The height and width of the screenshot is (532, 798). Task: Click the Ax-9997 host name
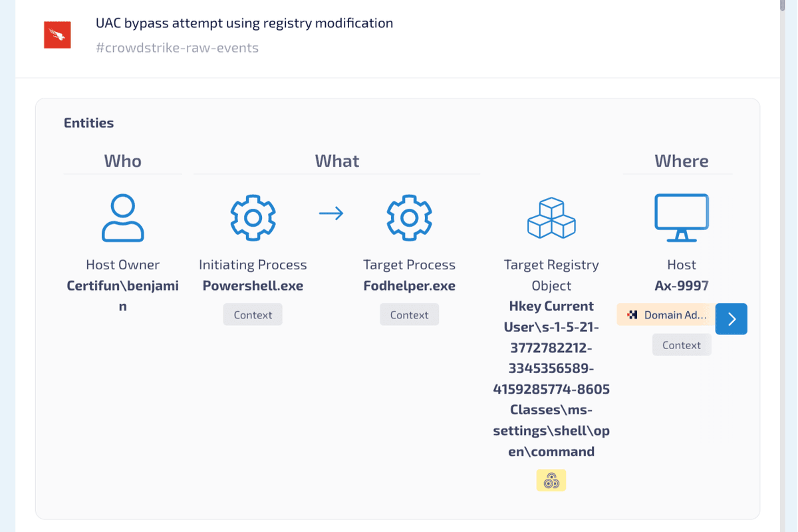pyautogui.click(x=682, y=286)
